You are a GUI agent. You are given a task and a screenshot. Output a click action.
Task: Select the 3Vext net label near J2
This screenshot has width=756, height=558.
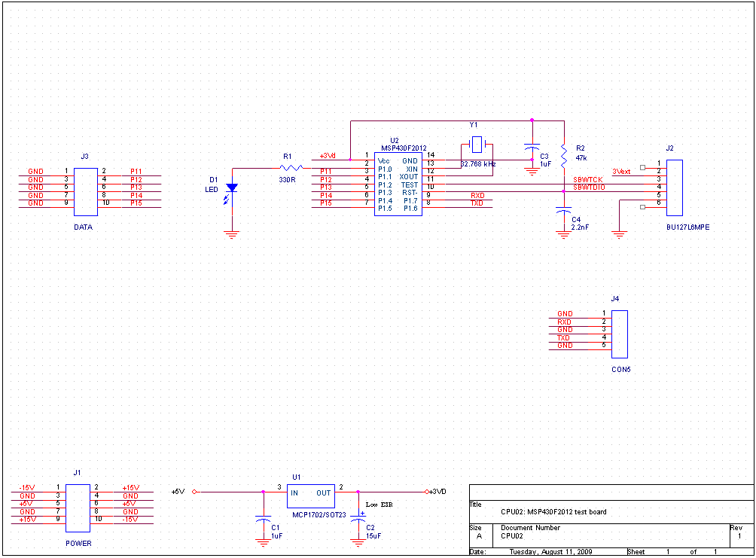point(621,172)
